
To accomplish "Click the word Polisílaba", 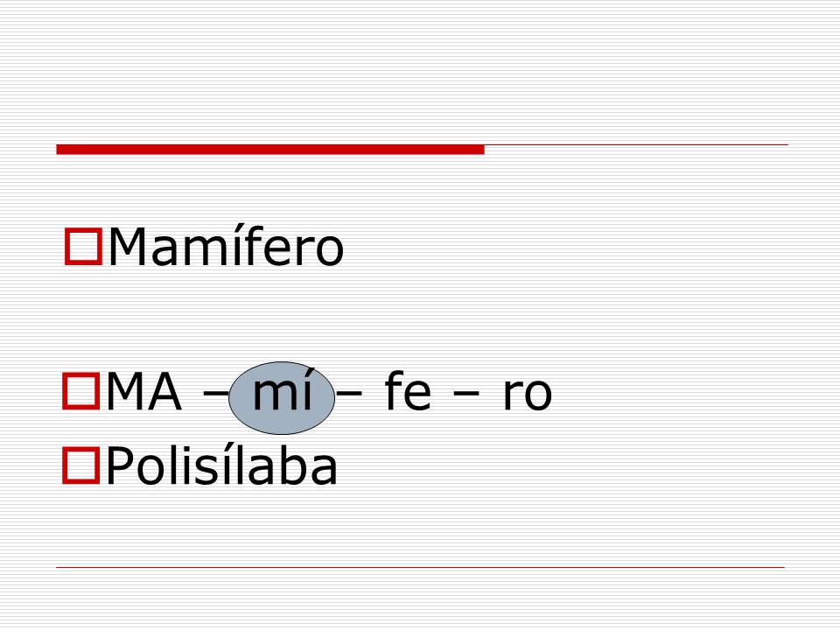I will pos(221,465).
